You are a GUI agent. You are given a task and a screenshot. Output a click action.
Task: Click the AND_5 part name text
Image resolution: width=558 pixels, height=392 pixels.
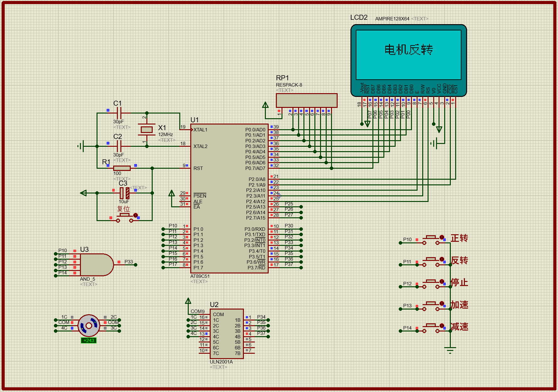[x=87, y=279]
